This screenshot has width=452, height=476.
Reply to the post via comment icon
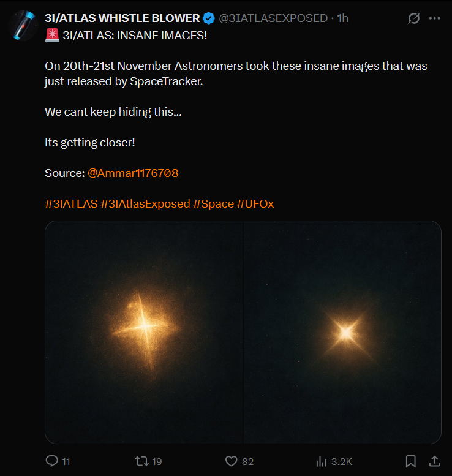[53, 461]
